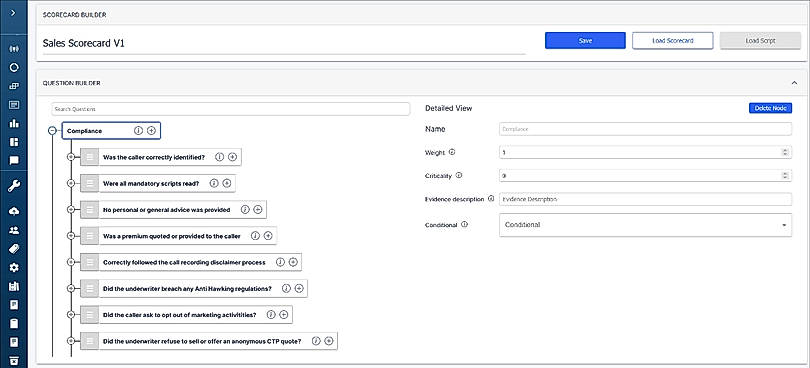Show info for 'Were all mandatory scripts read?'
810x368 pixels.
[x=213, y=183]
